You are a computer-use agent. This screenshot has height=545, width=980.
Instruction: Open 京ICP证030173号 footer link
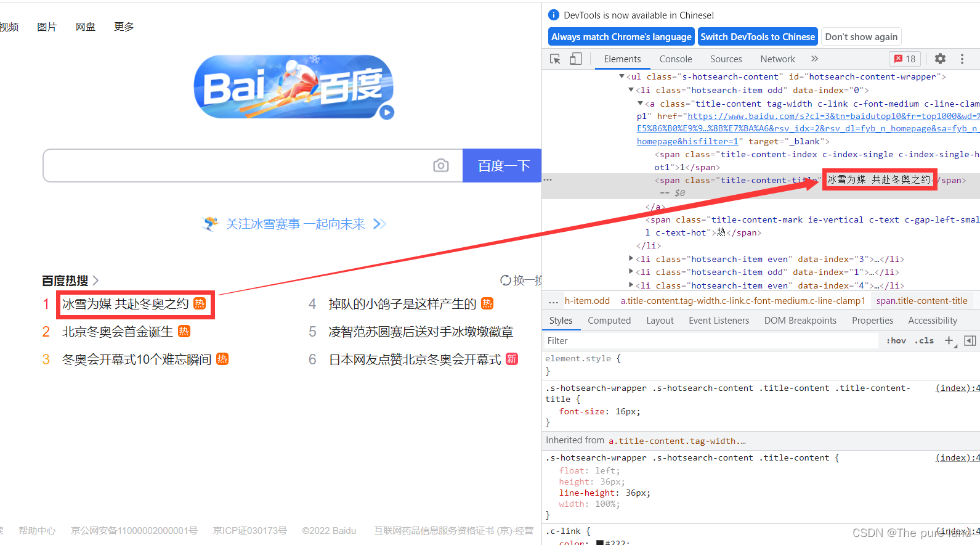pyautogui.click(x=249, y=530)
